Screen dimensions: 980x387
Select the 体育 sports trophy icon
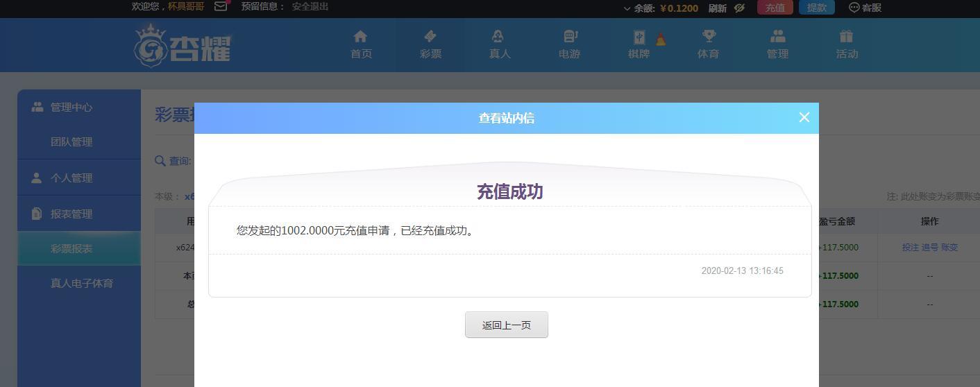708,37
